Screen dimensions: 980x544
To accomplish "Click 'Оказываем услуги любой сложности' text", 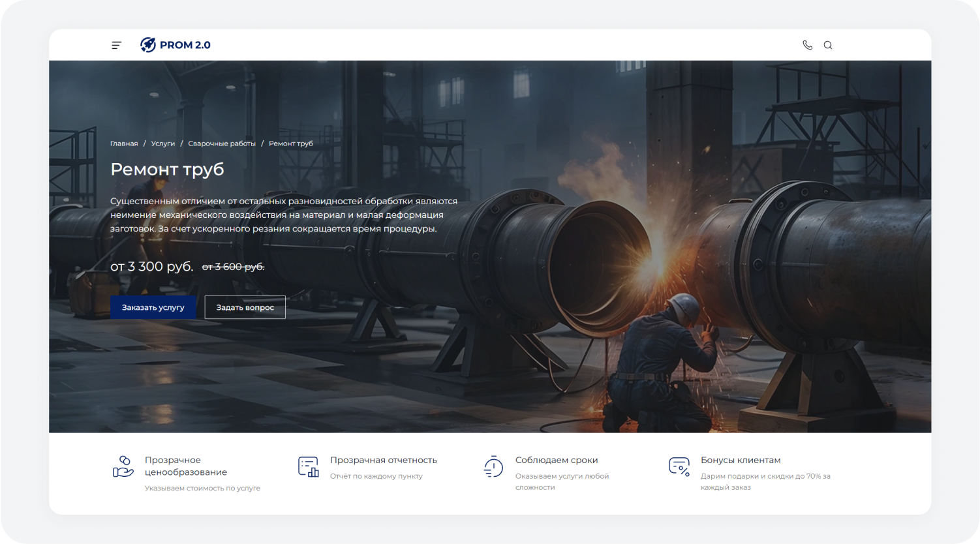I will pyautogui.click(x=562, y=481).
